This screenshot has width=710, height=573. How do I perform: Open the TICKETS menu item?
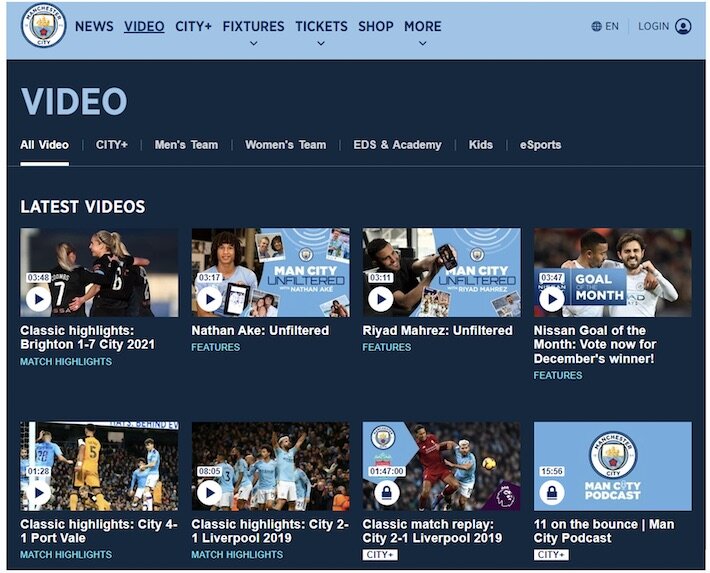tap(321, 26)
